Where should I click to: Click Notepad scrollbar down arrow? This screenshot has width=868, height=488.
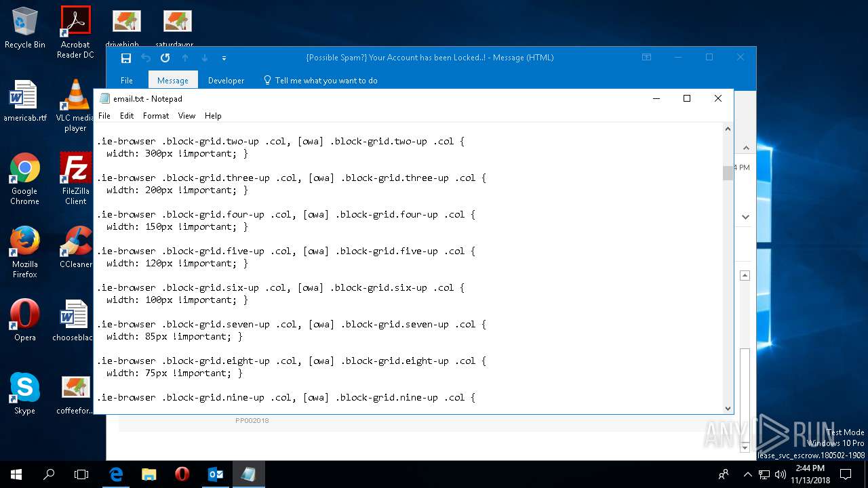[728, 409]
